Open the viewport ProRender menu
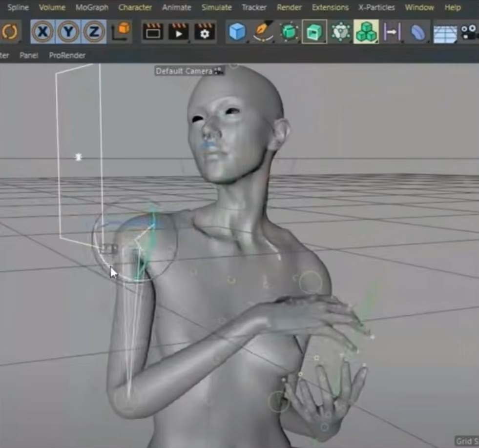This screenshot has width=479, height=448. (x=67, y=55)
